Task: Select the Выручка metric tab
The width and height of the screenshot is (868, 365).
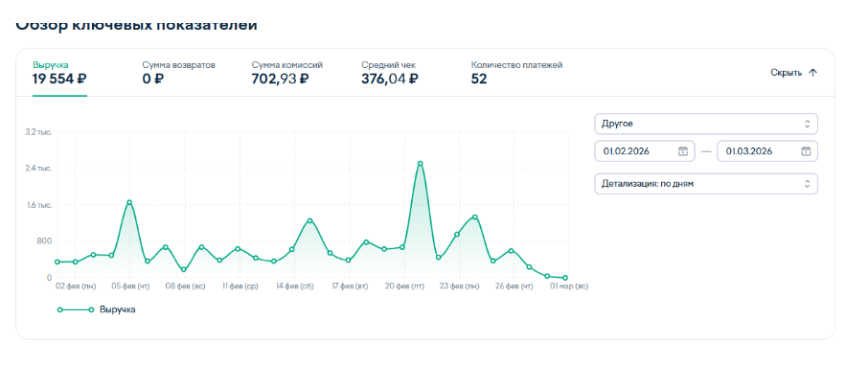Action: click(59, 73)
